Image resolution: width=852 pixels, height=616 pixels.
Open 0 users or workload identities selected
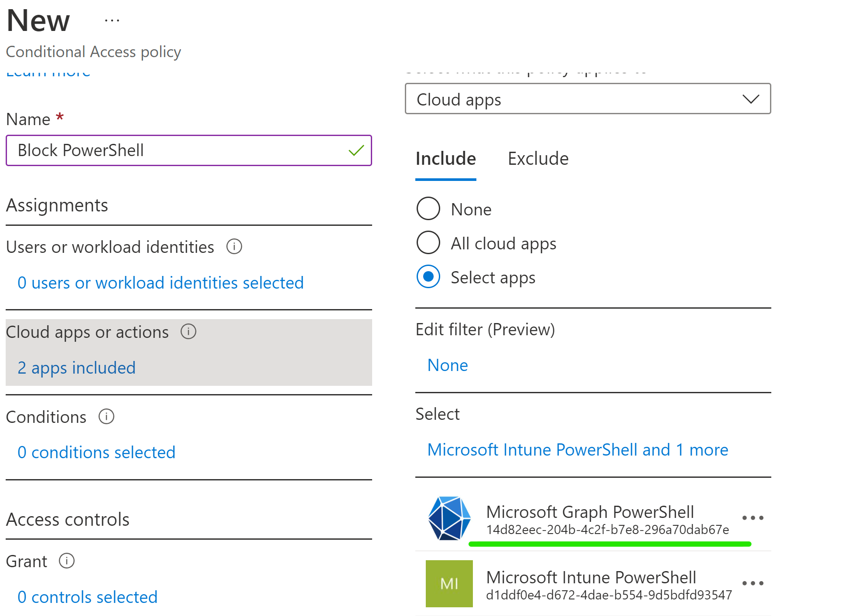tap(160, 283)
